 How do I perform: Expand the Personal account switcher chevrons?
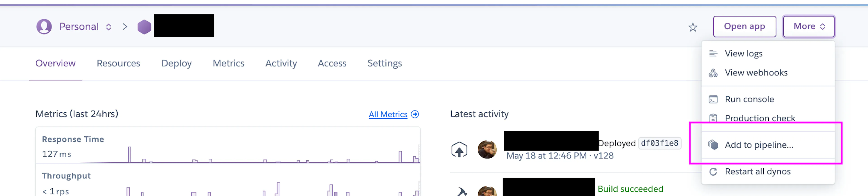click(x=108, y=27)
